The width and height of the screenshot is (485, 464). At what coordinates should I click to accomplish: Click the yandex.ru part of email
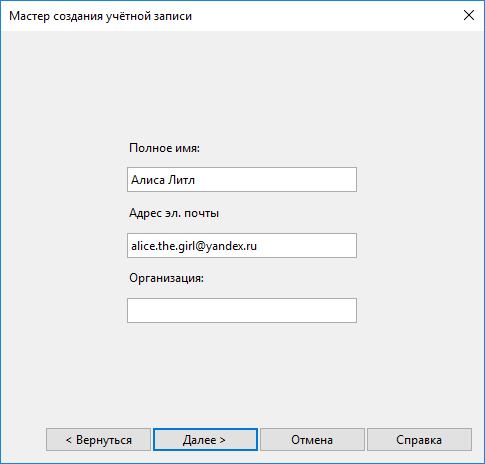[232, 246]
